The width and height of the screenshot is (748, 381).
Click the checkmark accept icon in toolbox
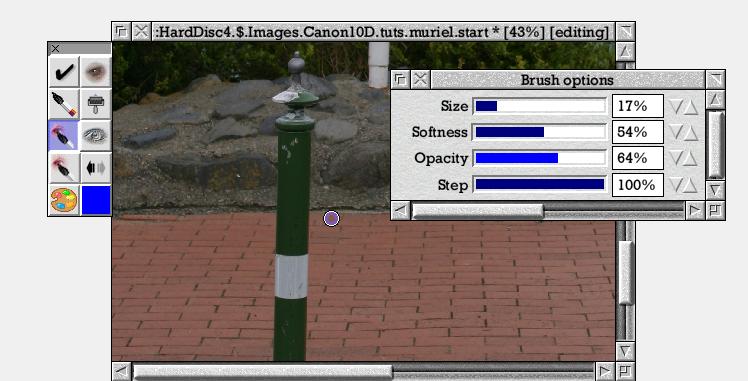(x=64, y=72)
